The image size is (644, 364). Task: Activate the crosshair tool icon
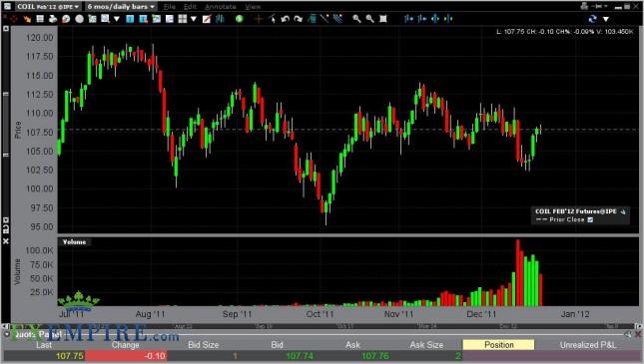259,19
